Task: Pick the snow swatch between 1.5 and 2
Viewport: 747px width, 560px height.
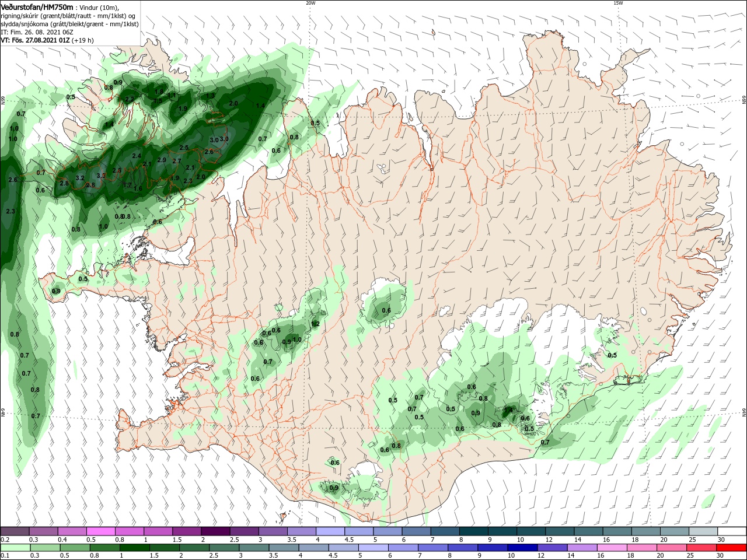Action: pos(186,531)
